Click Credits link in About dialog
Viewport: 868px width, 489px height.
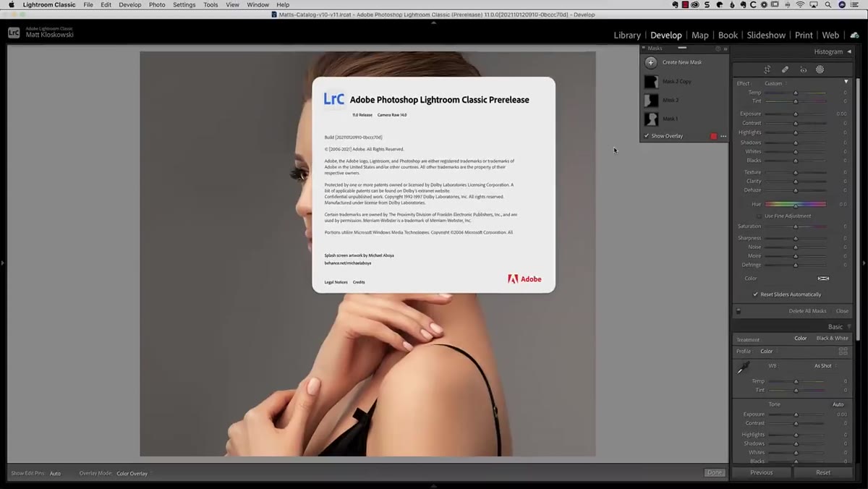(359, 282)
